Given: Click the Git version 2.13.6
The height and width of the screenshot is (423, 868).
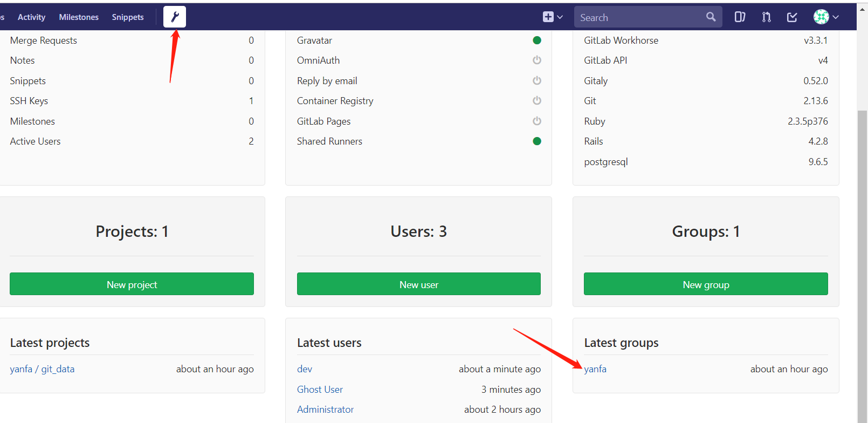Looking at the screenshot, I should click(816, 101).
